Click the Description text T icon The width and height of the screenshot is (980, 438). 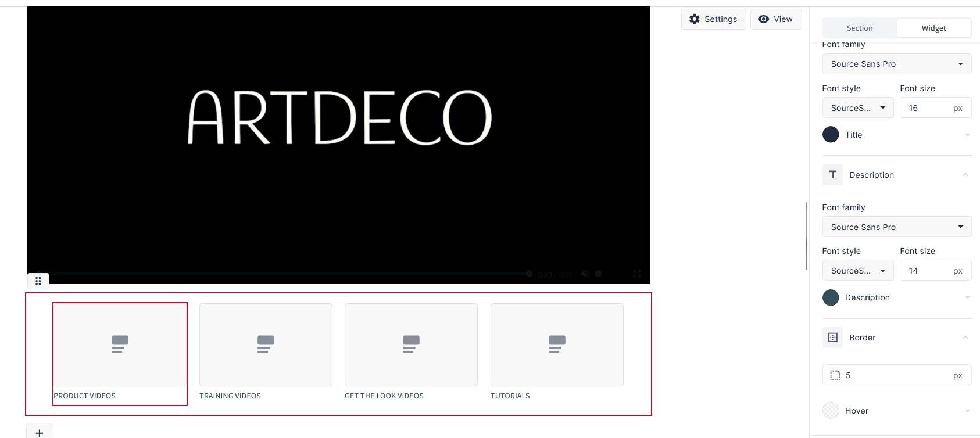coord(833,174)
